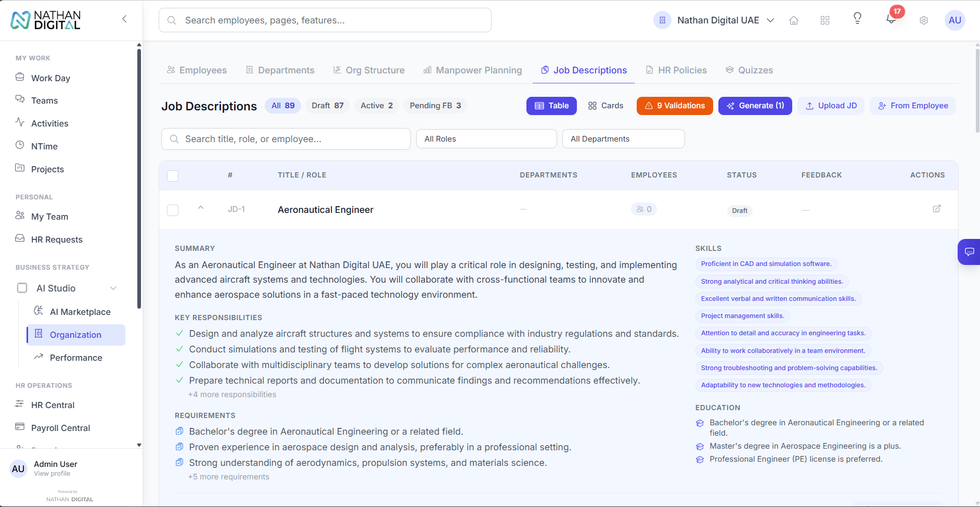Click the HR Central sliders icon

coord(20,404)
